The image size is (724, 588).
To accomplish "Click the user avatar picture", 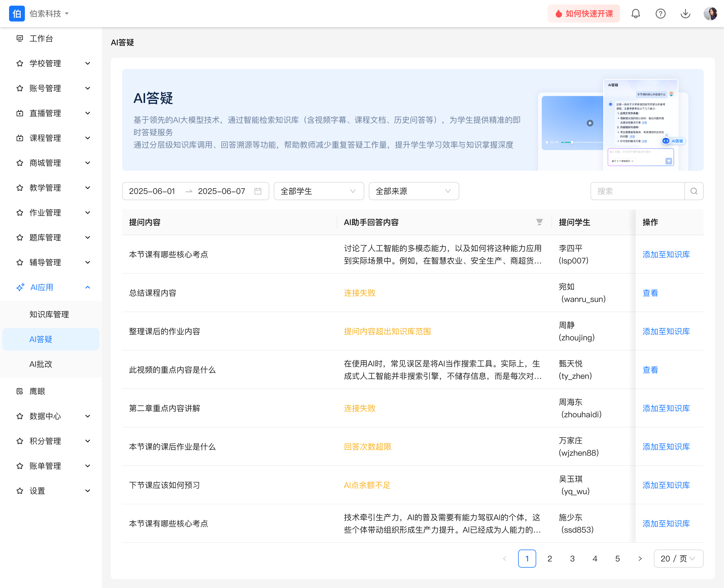I will click(x=710, y=14).
